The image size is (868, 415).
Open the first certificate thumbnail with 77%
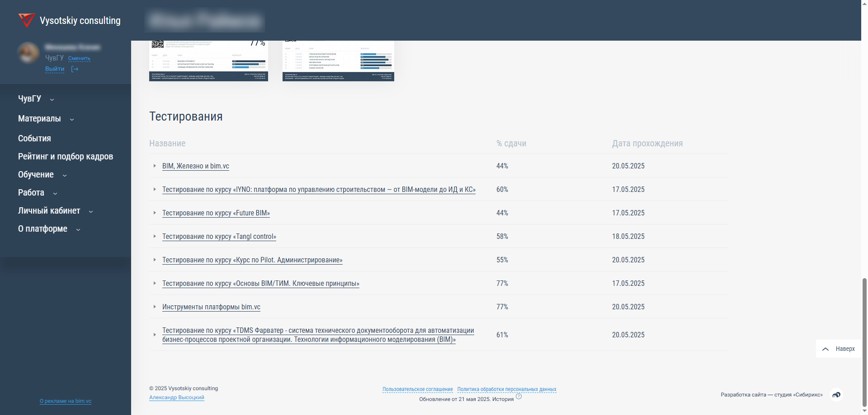pyautogui.click(x=208, y=61)
